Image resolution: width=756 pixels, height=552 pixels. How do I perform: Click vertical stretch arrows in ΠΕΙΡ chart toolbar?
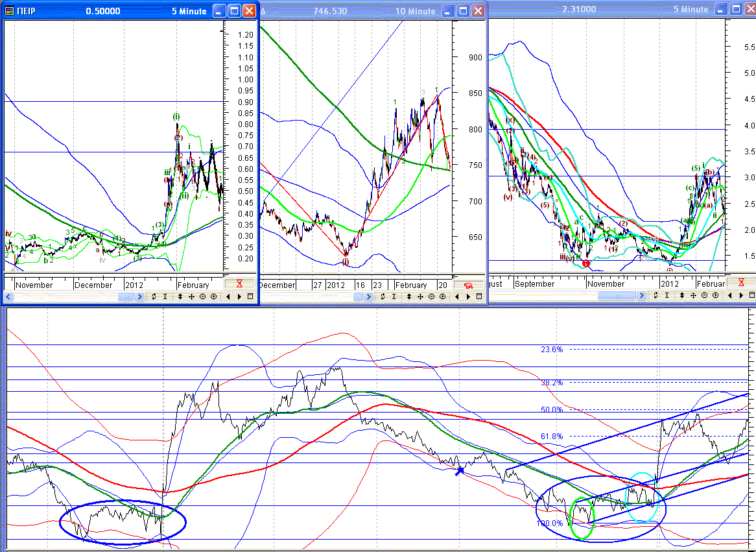coord(180,296)
